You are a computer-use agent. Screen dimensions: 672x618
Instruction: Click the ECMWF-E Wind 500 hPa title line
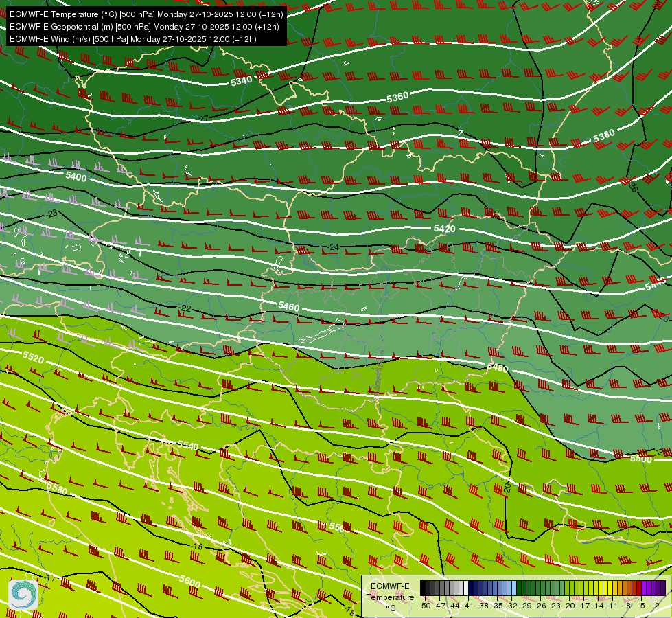pyautogui.click(x=133, y=39)
